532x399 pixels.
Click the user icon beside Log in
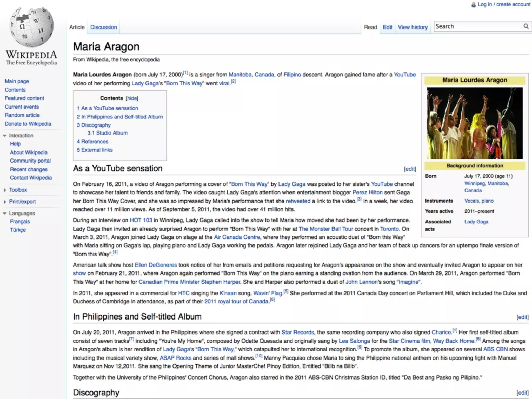point(474,4)
